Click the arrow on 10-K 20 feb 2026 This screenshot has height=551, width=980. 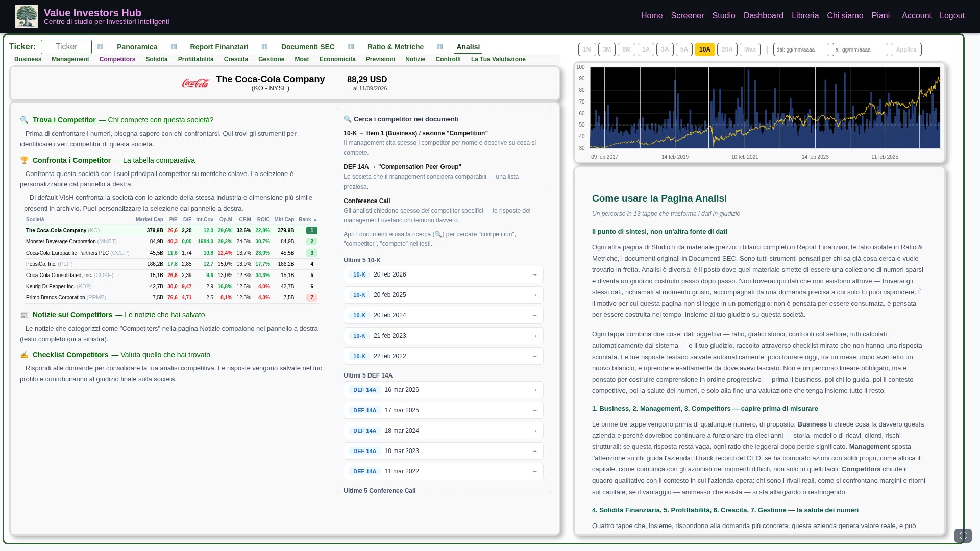tap(534, 274)
